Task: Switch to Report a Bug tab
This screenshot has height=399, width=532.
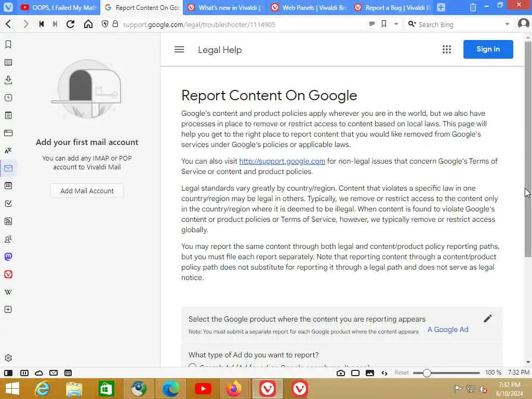Action: click(391, 7)
